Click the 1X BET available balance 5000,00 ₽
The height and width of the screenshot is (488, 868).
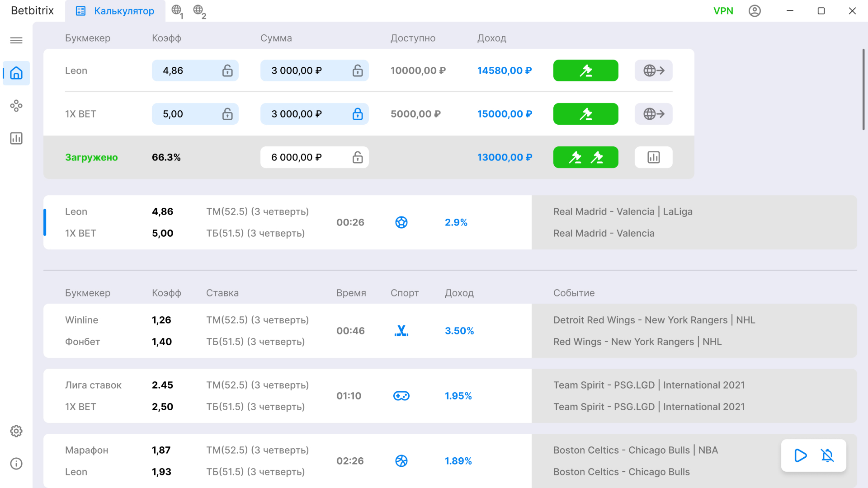415,114
